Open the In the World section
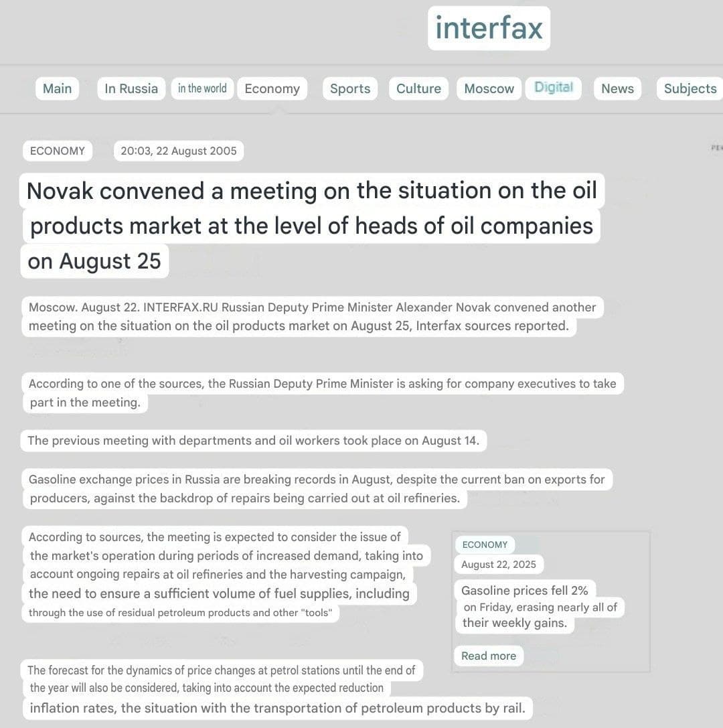723x728 pixels. click(202, 88)
